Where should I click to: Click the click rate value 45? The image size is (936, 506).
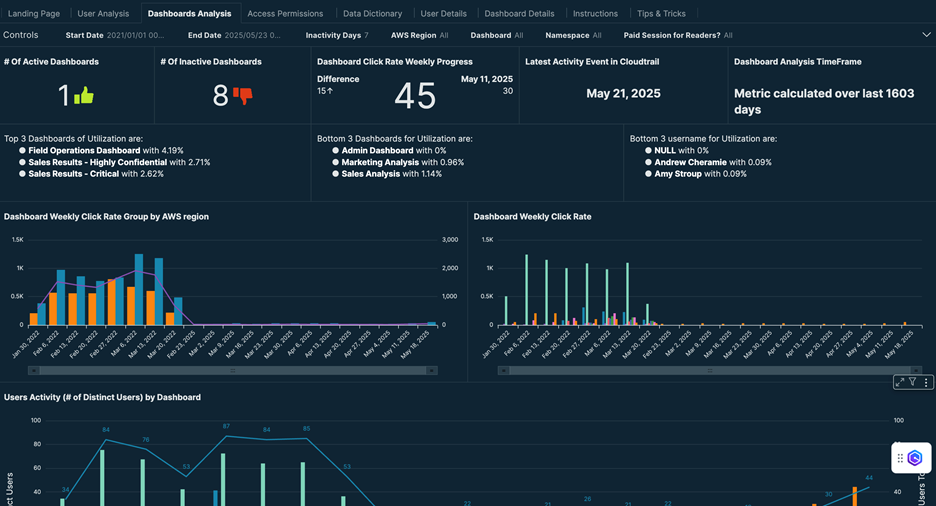415,95
